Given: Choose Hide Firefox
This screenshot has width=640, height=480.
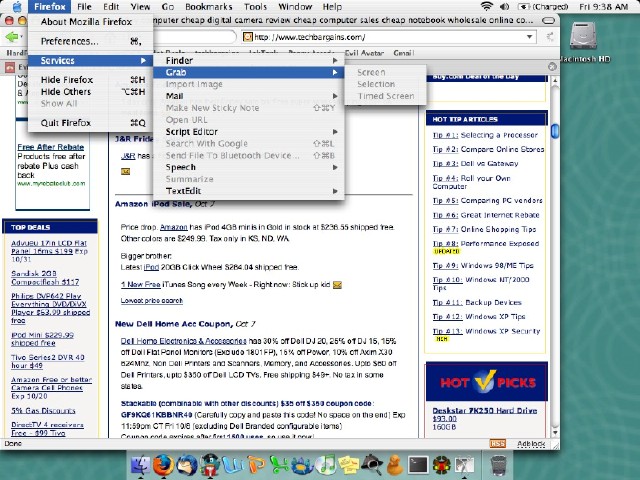Looking at the screenshot, I should tap(90, 80).
